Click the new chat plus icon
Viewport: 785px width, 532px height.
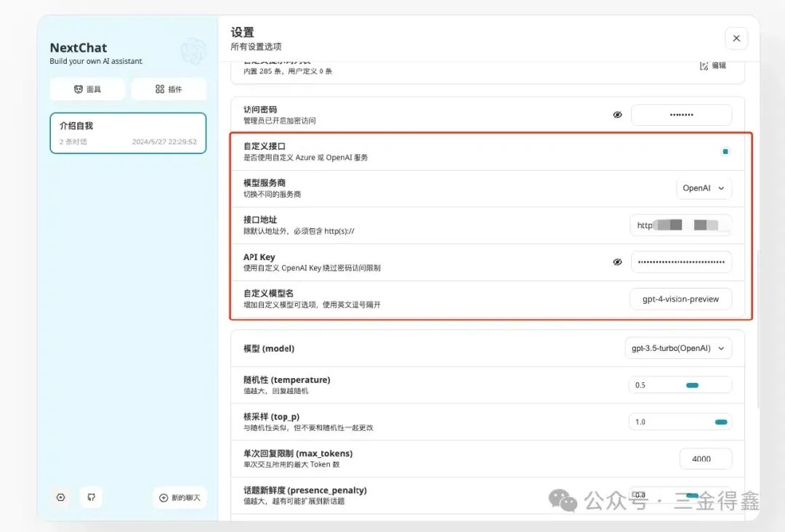click(164, 498)
